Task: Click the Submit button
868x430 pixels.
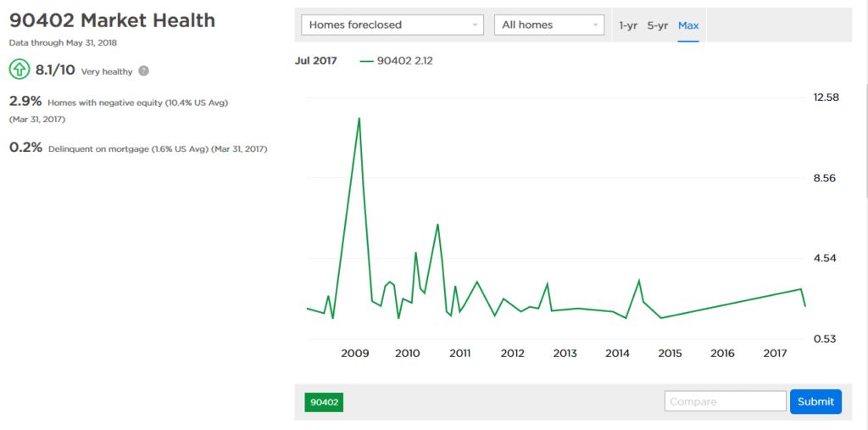Action: 816,402
